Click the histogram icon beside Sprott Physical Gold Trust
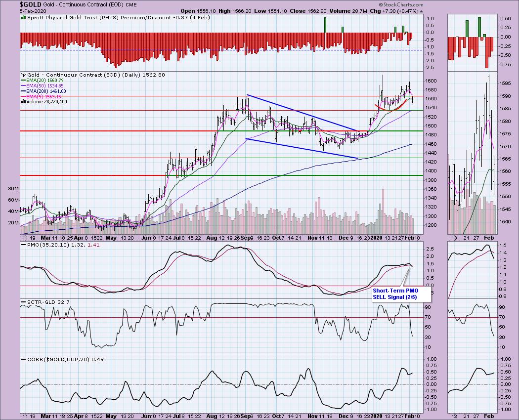The width and height of the screenshot is (519, 420). pyautogui.click(x=23, y=18)
